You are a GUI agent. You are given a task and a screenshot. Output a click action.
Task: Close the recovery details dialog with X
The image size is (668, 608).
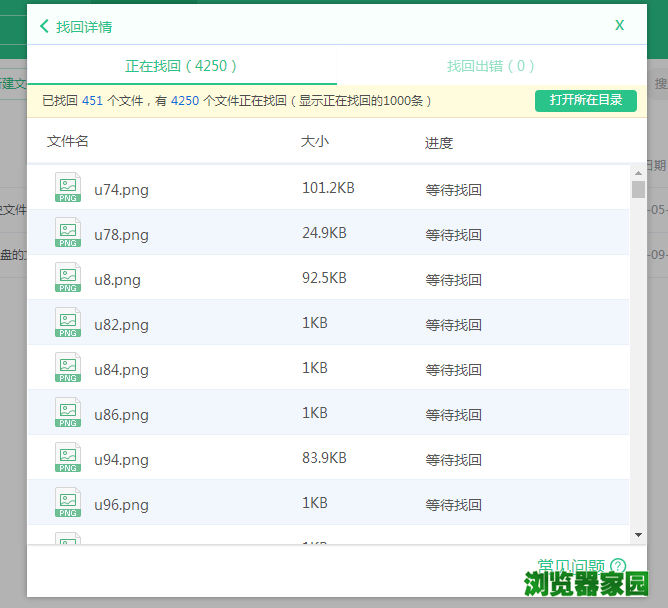pos(620,25)
